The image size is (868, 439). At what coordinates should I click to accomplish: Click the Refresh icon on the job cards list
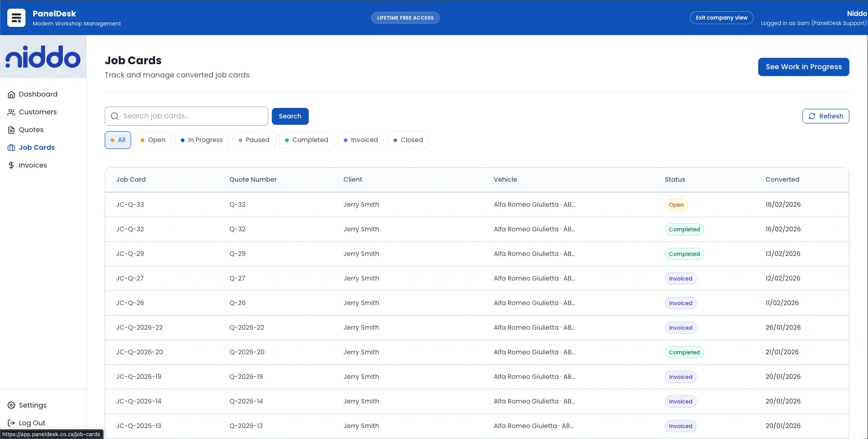tap(812, 116)
